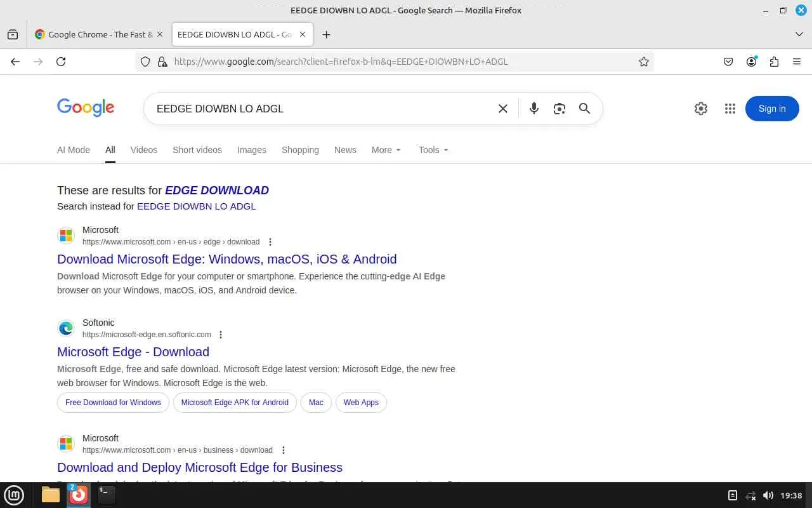Click the Google search input field
This screenshot has height=508, width=812.
[317, 109]
